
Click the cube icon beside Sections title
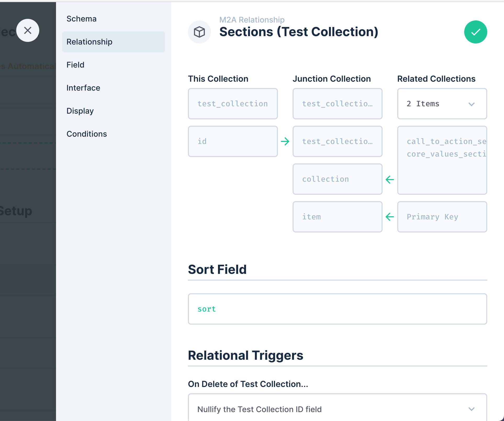[x=199, y=32]
